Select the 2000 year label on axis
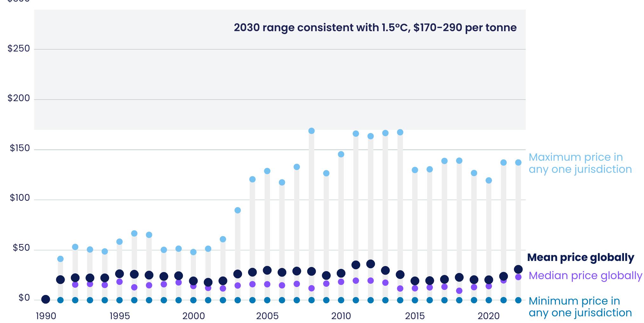The width and height of the screenshot is (644, 323). click(193, 316)
